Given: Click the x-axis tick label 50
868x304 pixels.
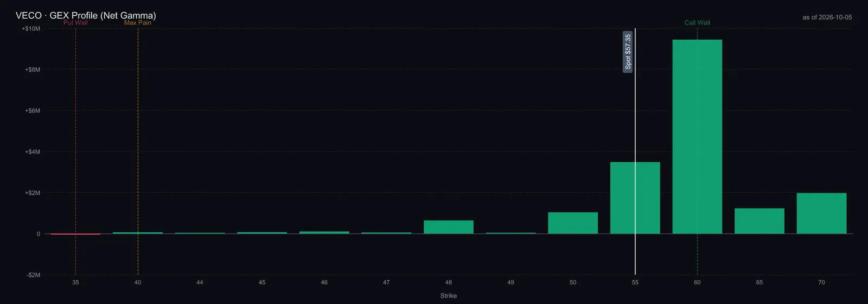Looking at the screenshot, I should point(573,282).
